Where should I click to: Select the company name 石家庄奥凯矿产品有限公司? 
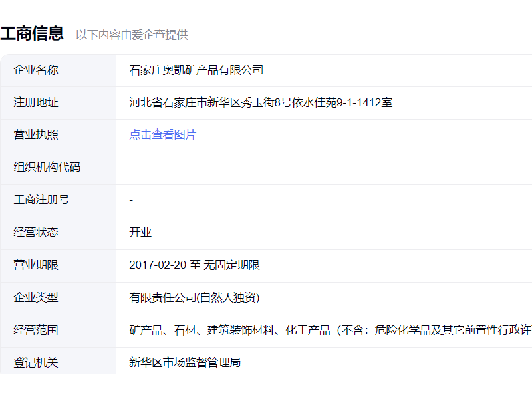pos(196,70)
